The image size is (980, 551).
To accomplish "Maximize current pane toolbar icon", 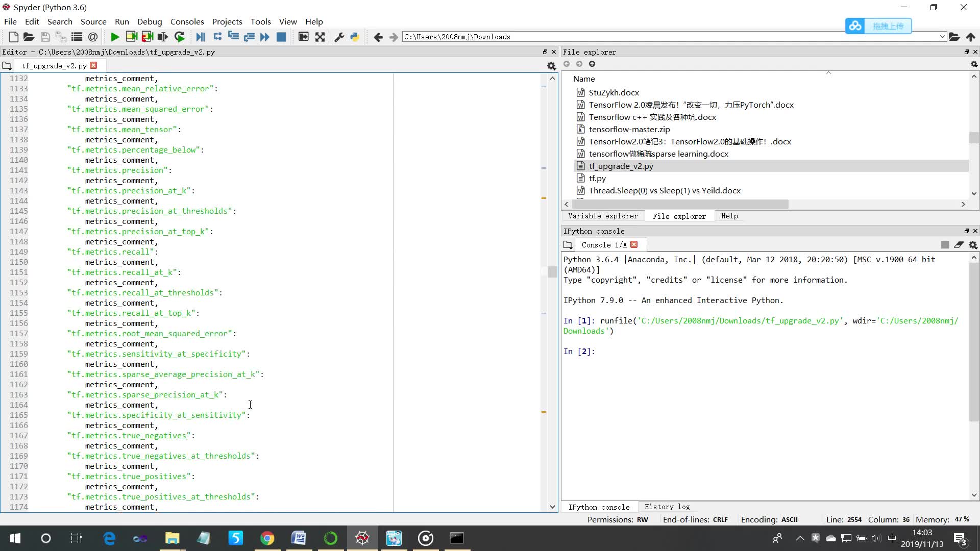I will click(303, 37).
